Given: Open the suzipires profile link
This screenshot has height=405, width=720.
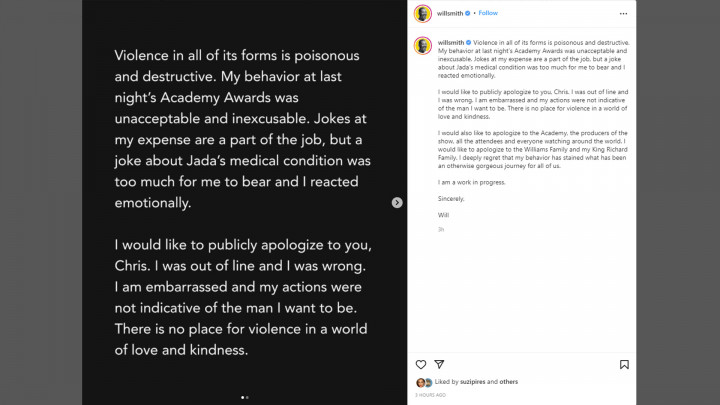Looking at the screenshot, I should 472,382.
